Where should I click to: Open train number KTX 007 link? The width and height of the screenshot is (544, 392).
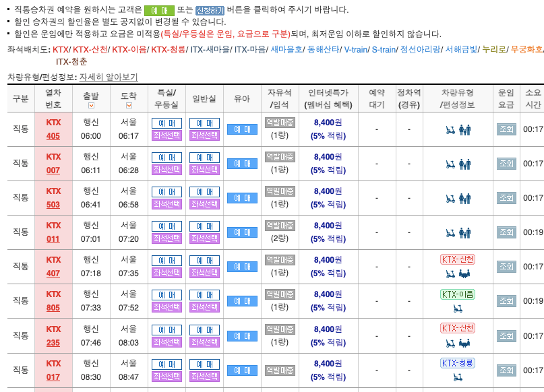pyautogui.click(x=53, y=170)
